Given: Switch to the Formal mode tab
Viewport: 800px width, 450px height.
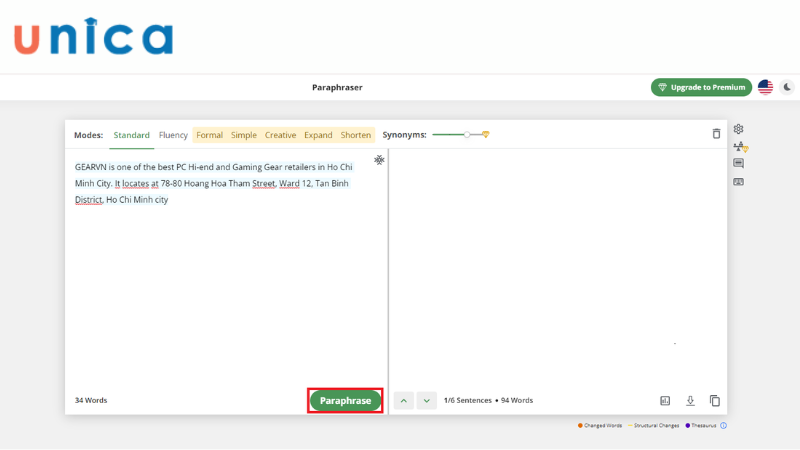Looking at the screenshot, I should pos(209,135).
